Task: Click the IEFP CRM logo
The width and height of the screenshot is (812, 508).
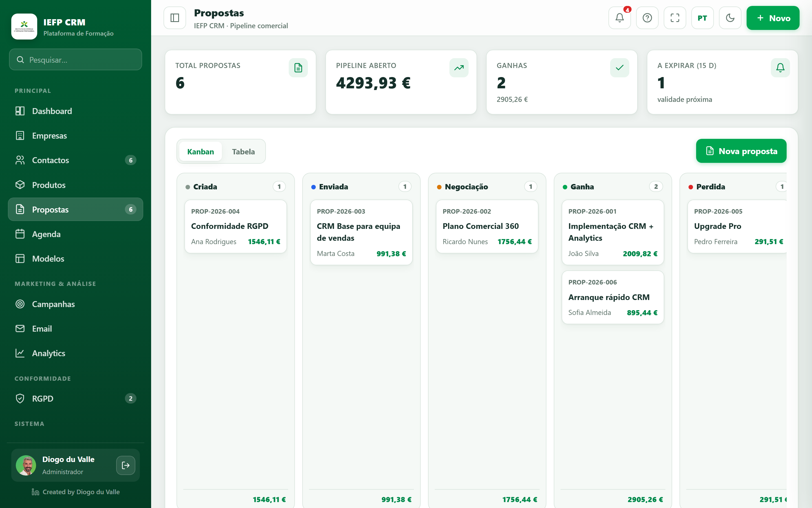Action: click(x=24, y=27)
